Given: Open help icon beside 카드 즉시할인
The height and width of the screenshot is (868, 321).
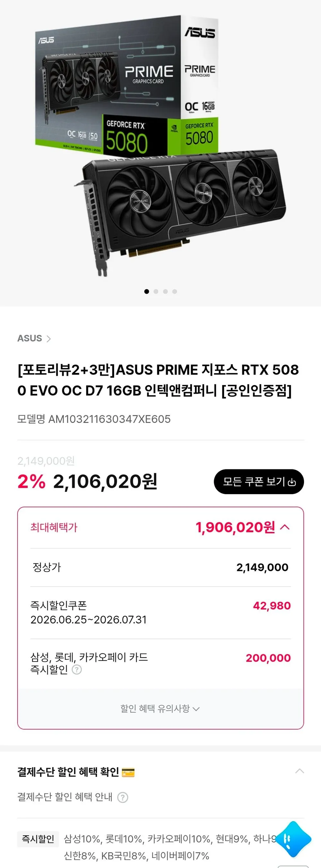Looking at the screenshot, I should (77, 670).
